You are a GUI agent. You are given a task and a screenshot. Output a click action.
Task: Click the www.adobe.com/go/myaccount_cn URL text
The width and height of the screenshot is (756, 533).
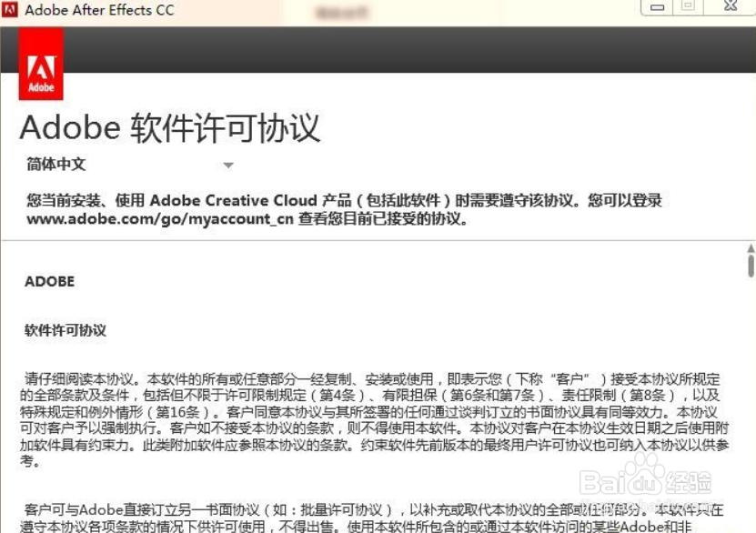tap(160, 219)
